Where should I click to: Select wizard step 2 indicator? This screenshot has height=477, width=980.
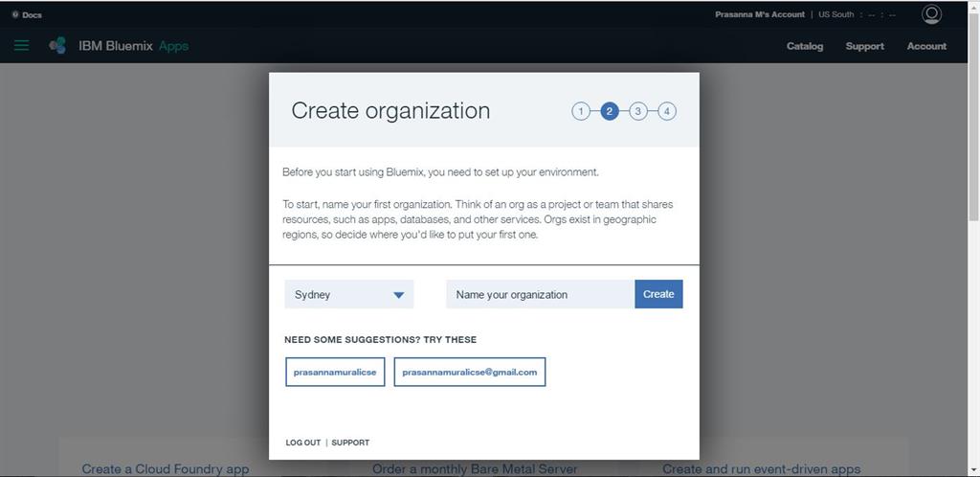pyautogui.click(x=610, y=111)
